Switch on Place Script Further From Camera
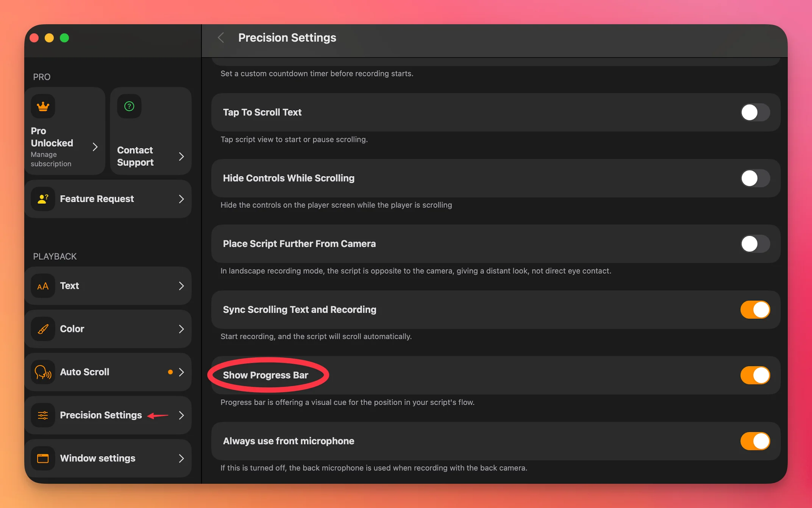The height and width of the screenshot is (508, 812). [755, 244]
